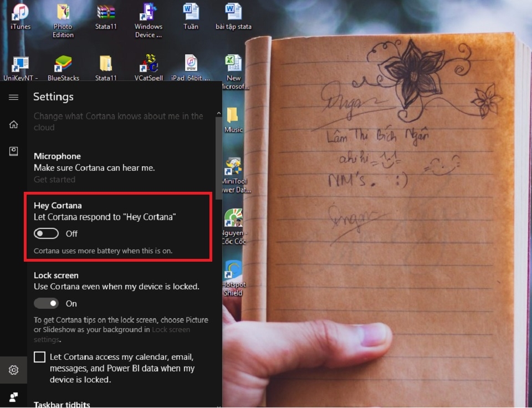Click the Microphone section heading
The height and width of the screenshot is (408, 532).
click(57, 156)
